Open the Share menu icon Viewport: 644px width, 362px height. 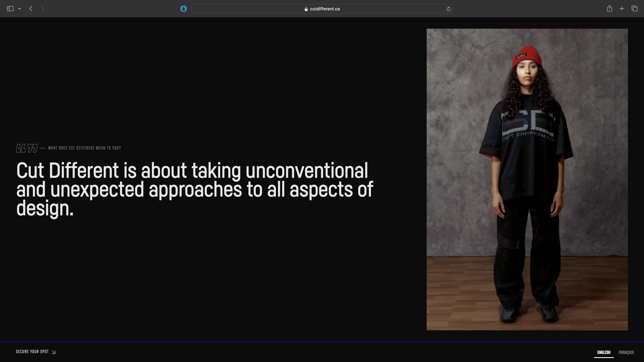pyautogui.click(x=609, y=9)
